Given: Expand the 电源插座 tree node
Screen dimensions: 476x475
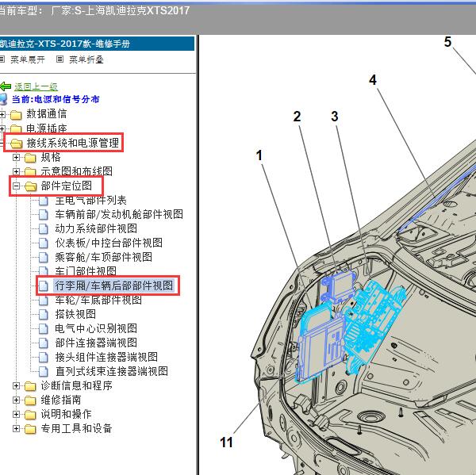Looking at the screenshot, I should [2, 128].
